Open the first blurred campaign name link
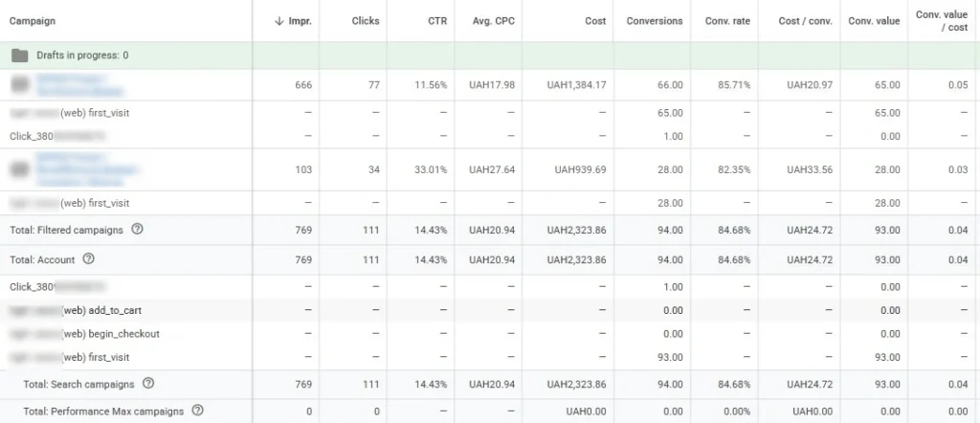Viewport: 980px width, 423px height. (x=81, y=85)
